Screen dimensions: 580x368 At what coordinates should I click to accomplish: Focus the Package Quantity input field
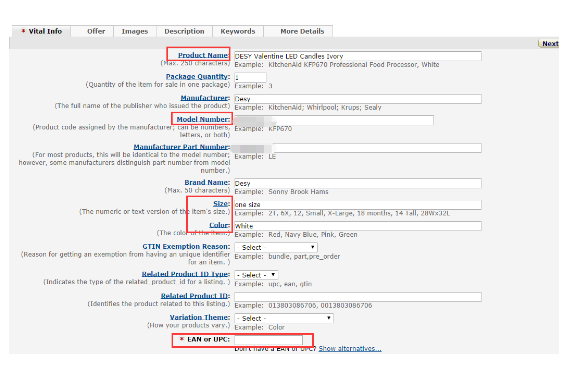(x=250, y=77)
